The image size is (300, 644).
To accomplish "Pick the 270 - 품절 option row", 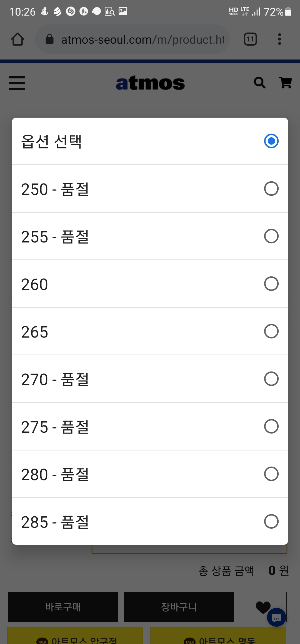I will (x=150, y=379).
